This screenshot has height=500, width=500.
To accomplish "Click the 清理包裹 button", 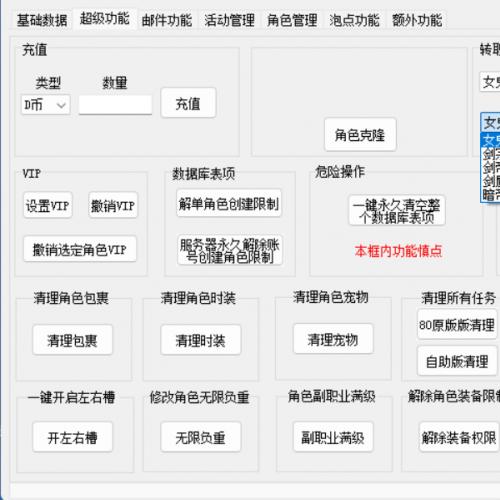I will click(x=72, y=340).
